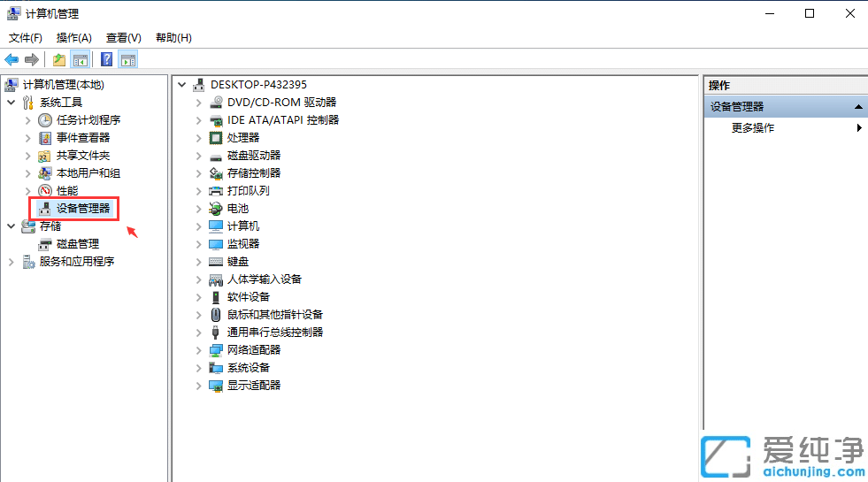The image size is (868, 482).
Task: Collapse the DESKTOP-P432395 root node
Action: click(182, 85)
